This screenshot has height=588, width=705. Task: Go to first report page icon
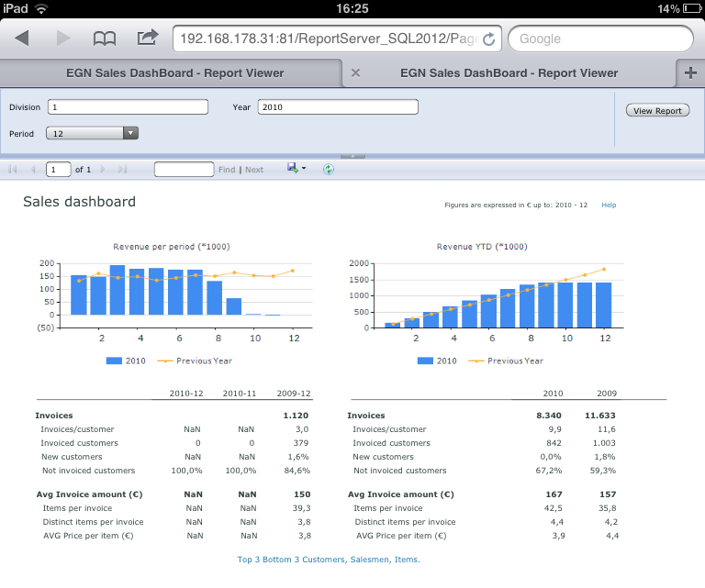[x=13, y=170]
